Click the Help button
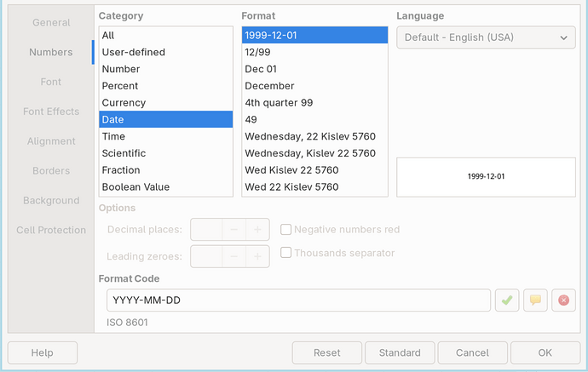Screen dimensions: 588x372 pos(42,352)
